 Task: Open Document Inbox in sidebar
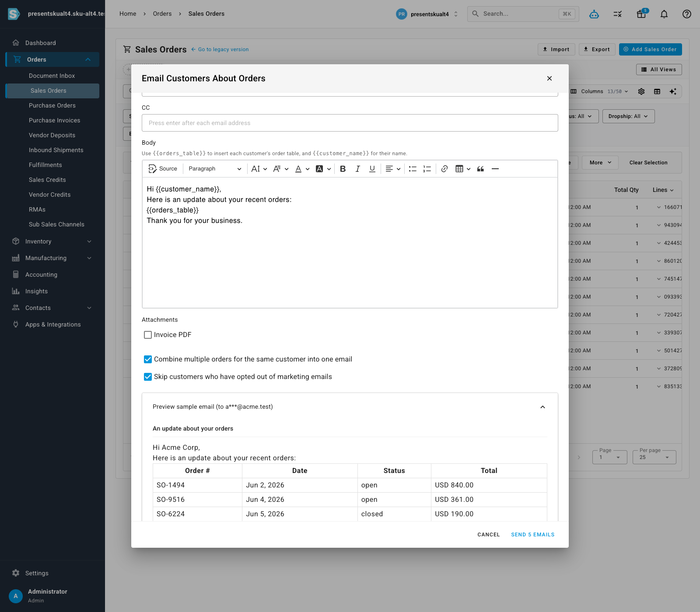pyautogui.click(x=52, y=76)
